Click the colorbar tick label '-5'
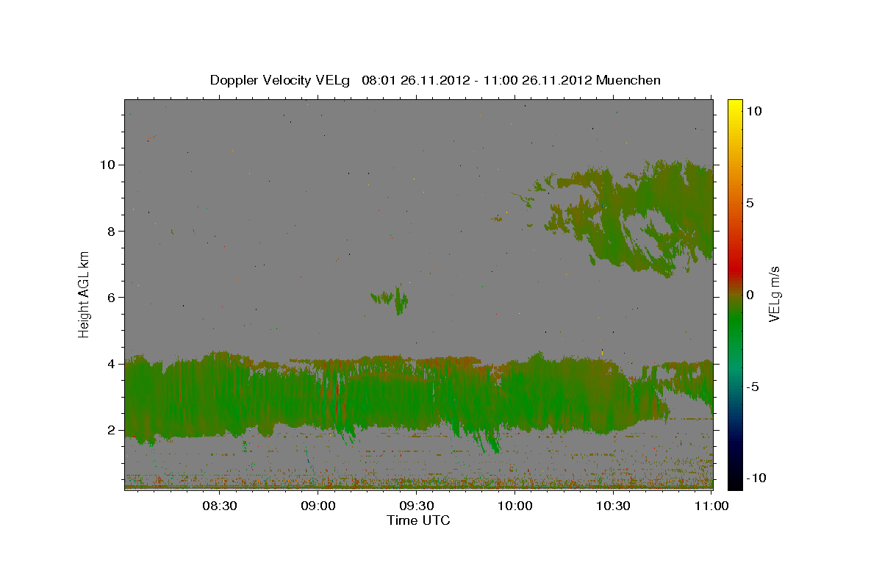The image size is (882, 588). point(751,387)
